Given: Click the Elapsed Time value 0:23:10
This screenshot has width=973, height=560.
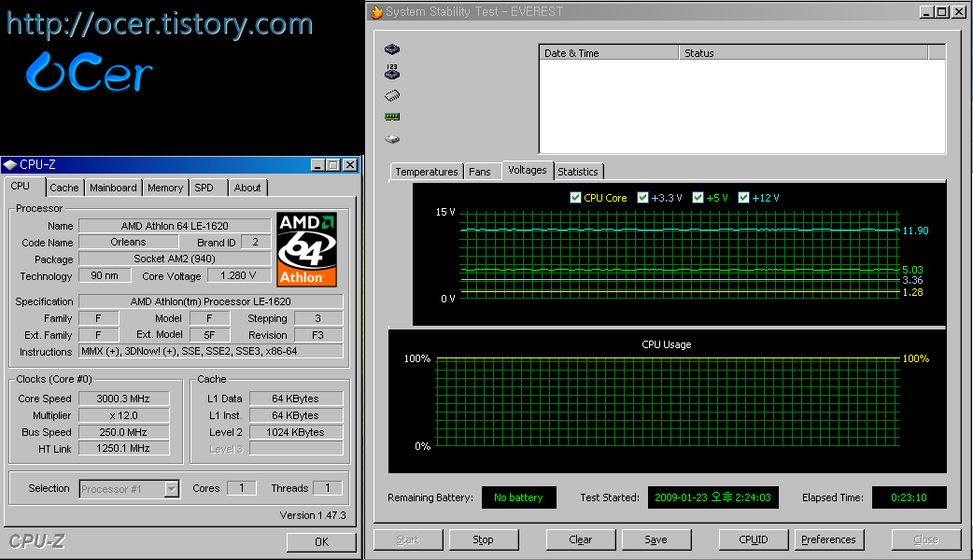Looking at the screenshot, I should coord(910,497).
